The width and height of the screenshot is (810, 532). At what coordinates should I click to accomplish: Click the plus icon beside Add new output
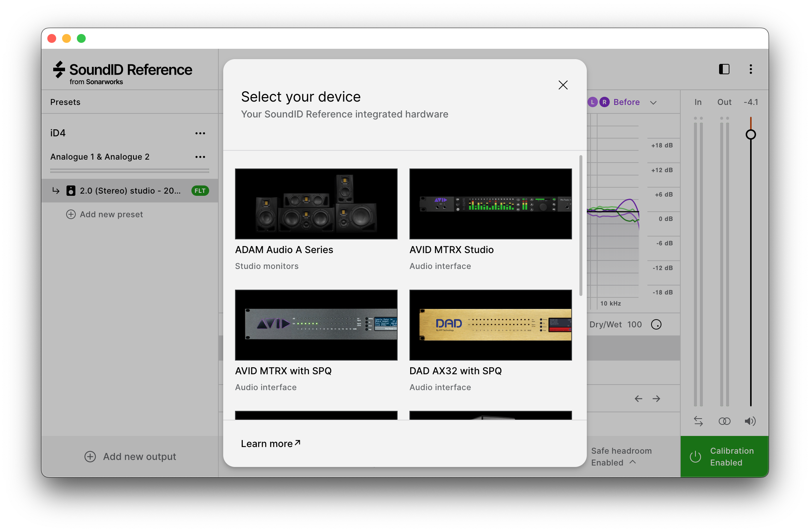point(90,457)
